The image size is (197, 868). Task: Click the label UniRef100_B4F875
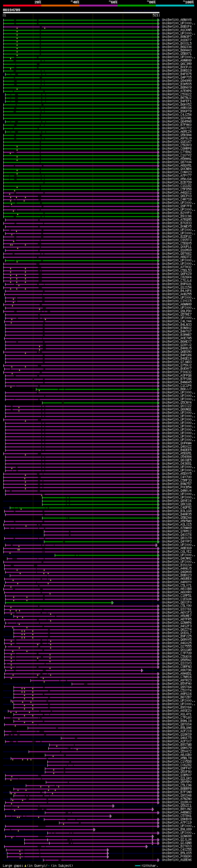[x=177, y=74]
